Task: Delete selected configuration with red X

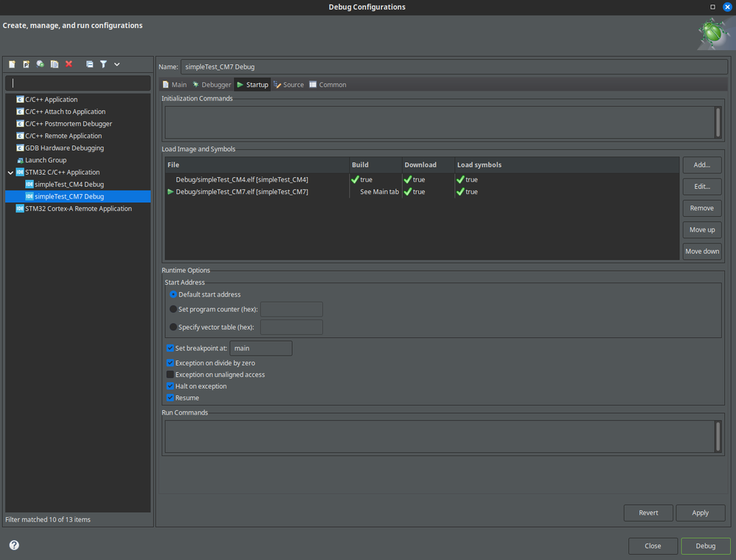Action: tap(69, 64)
